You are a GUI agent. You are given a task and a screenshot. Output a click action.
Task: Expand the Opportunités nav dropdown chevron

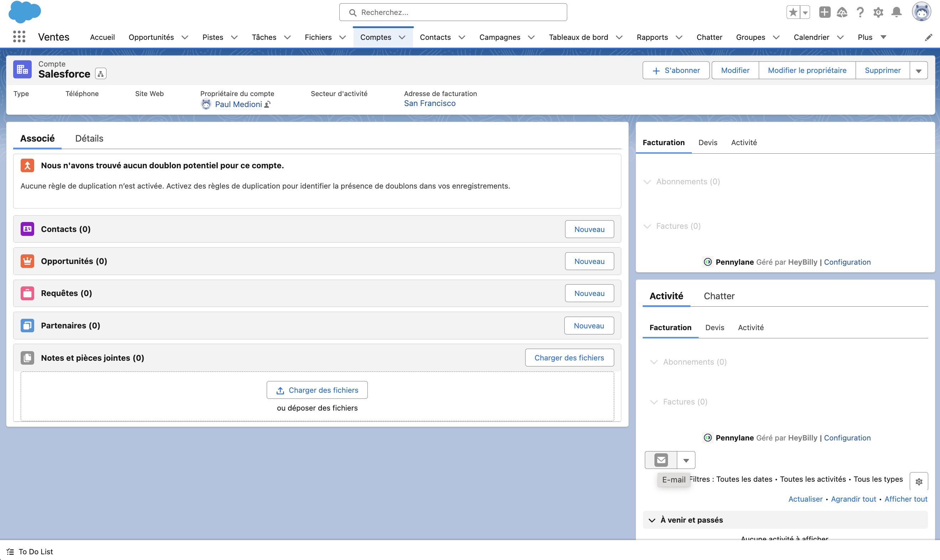point(185,37)
